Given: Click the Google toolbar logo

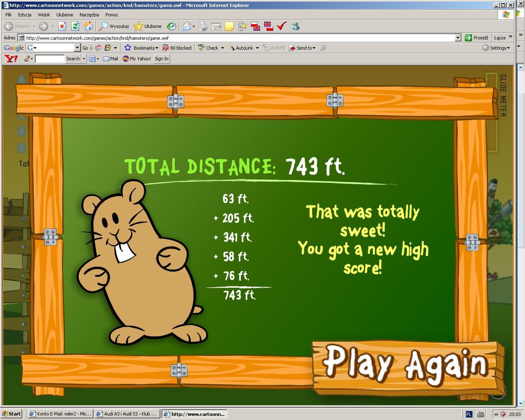Looking at the screenshot, I should pos(14,48).
